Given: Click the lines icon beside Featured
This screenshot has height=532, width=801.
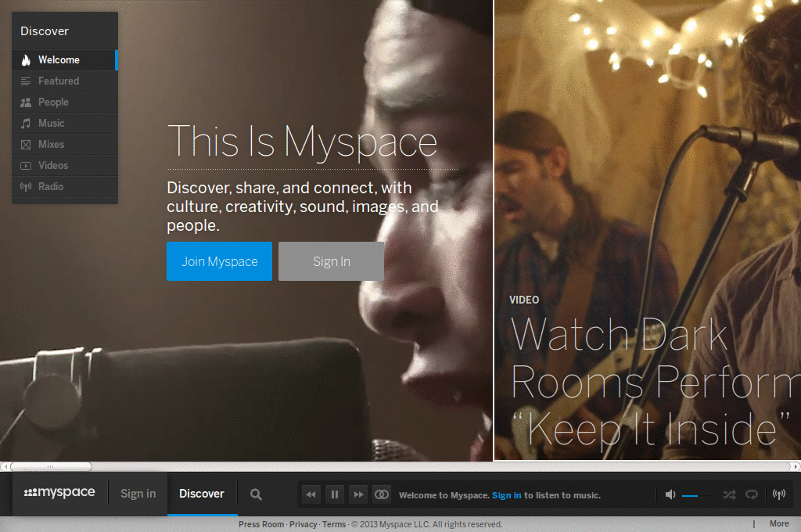Looking at the screenshot, I should [x=26, y=81].
